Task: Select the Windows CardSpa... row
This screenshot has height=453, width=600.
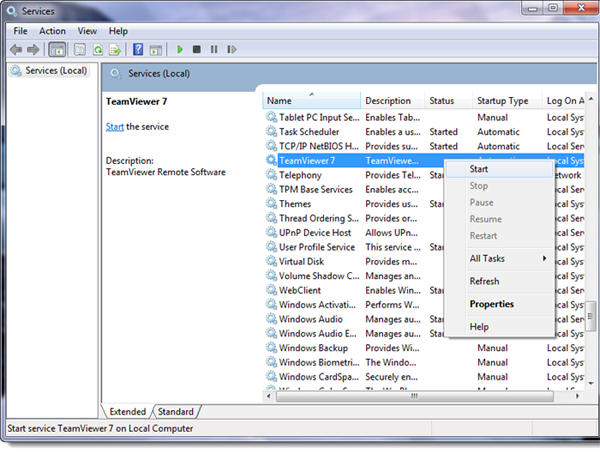Action: coord(424,376)
